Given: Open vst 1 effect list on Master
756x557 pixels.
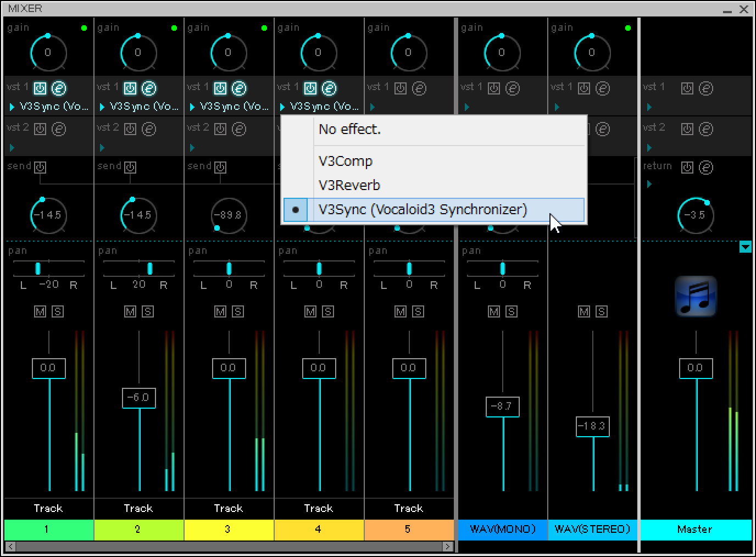Looking at the screenshot, I should (649, 107).
